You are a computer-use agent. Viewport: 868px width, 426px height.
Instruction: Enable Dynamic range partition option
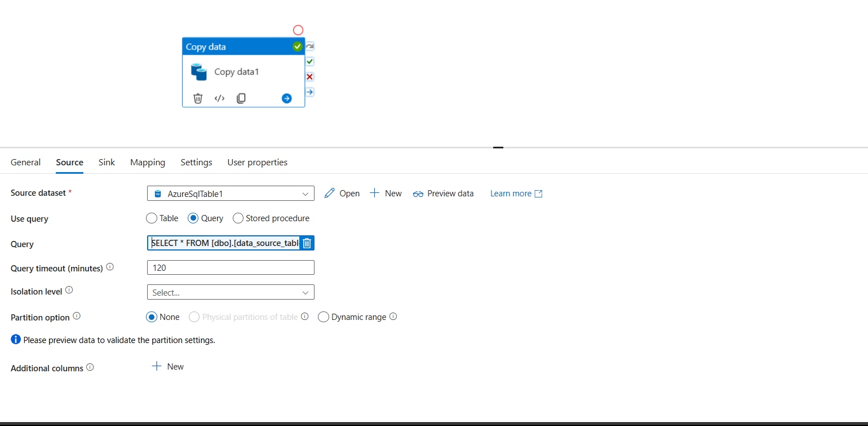click(323, 317)
